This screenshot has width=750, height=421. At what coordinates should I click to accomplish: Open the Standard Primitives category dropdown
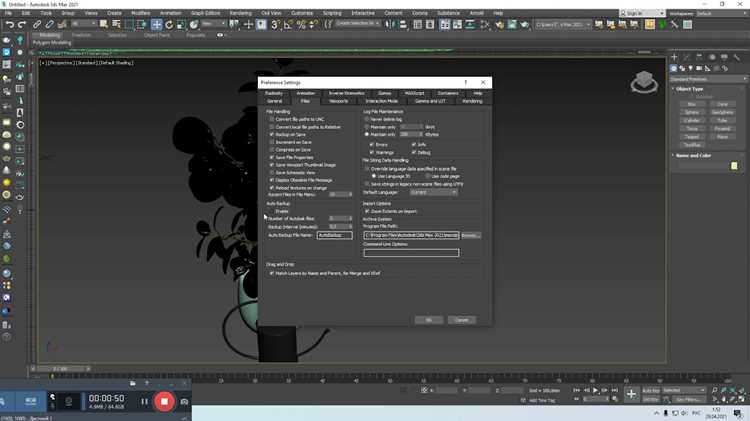(x=708, y=79)
